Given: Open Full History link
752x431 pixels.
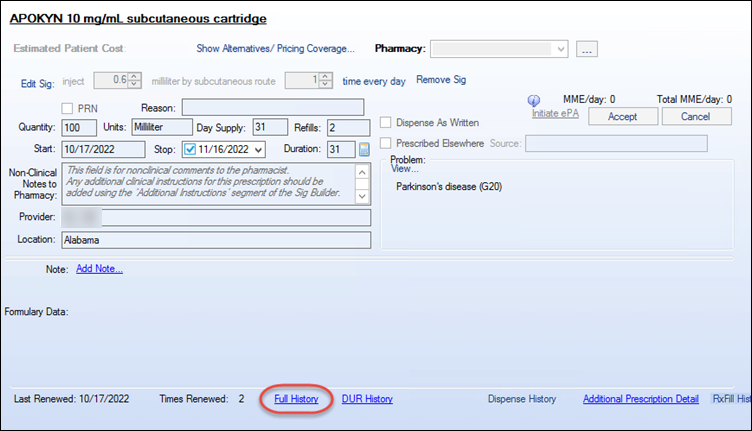Looking at the screenshot, I should 296,399.
